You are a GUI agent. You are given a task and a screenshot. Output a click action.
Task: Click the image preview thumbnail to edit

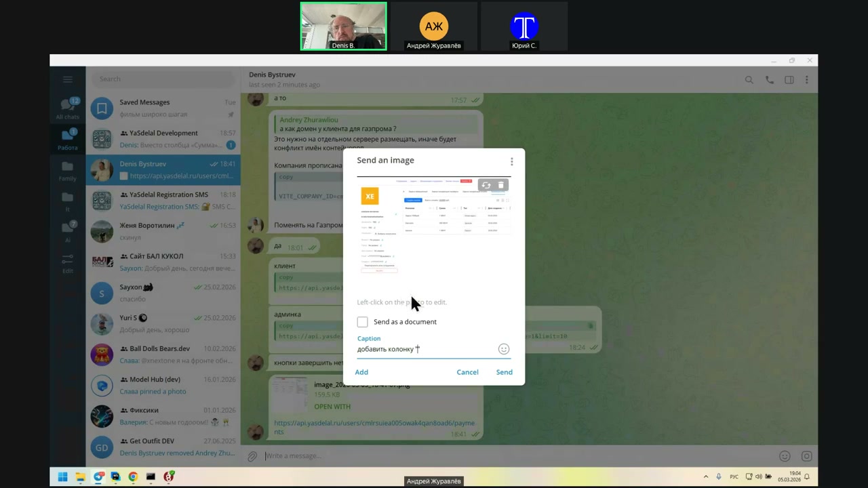[x=434, y=230]
